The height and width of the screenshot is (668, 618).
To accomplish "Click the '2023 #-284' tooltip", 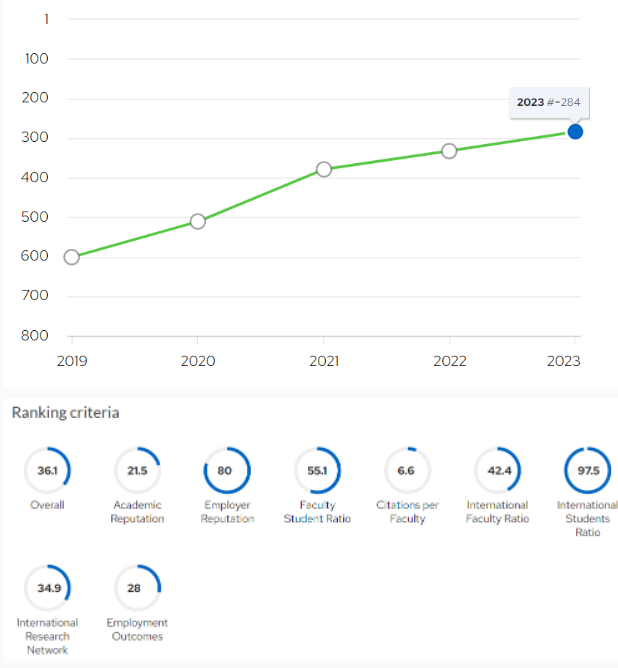I will [549, 103].
